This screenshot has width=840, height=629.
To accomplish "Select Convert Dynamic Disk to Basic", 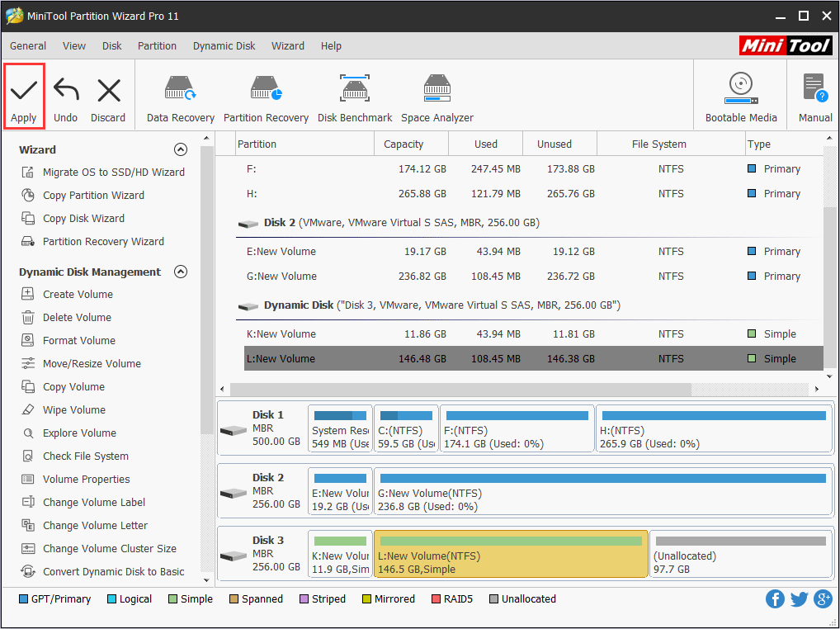I will [113, 572].
